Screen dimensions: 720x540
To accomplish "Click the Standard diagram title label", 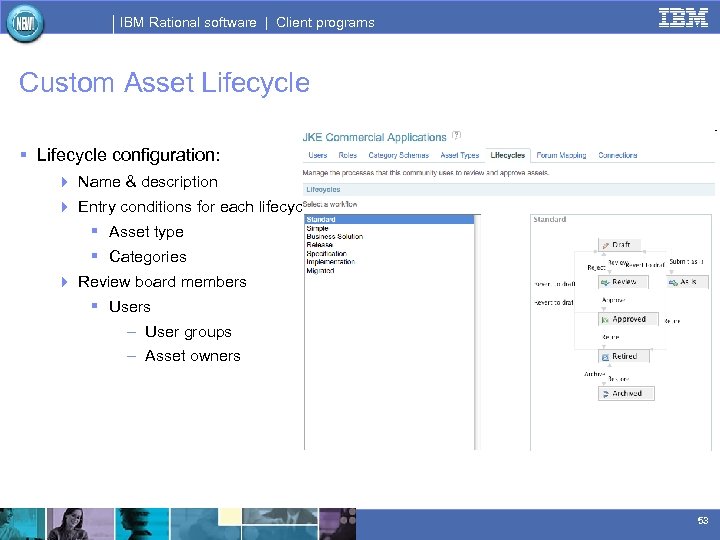I will click(x=550, y=219).
